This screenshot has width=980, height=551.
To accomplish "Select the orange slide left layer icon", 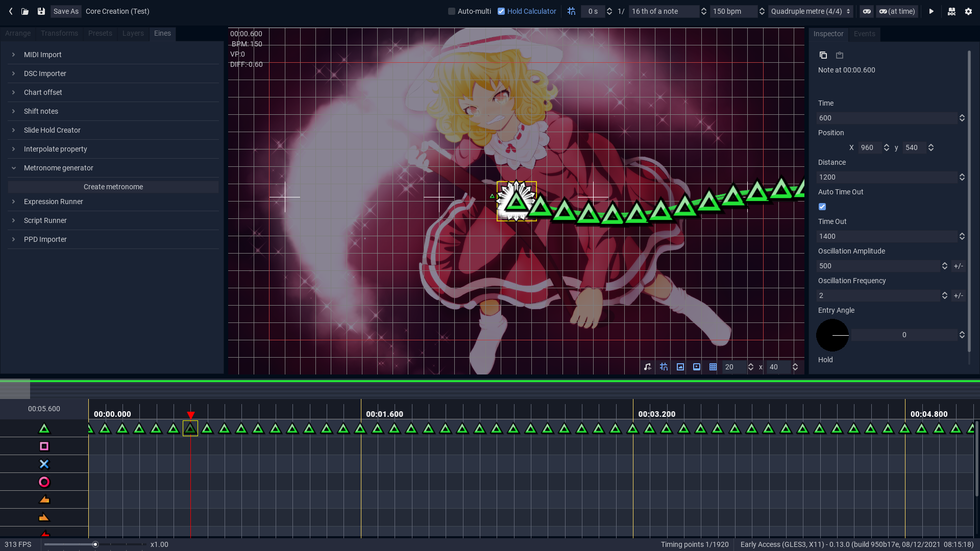I will (44, 500).
